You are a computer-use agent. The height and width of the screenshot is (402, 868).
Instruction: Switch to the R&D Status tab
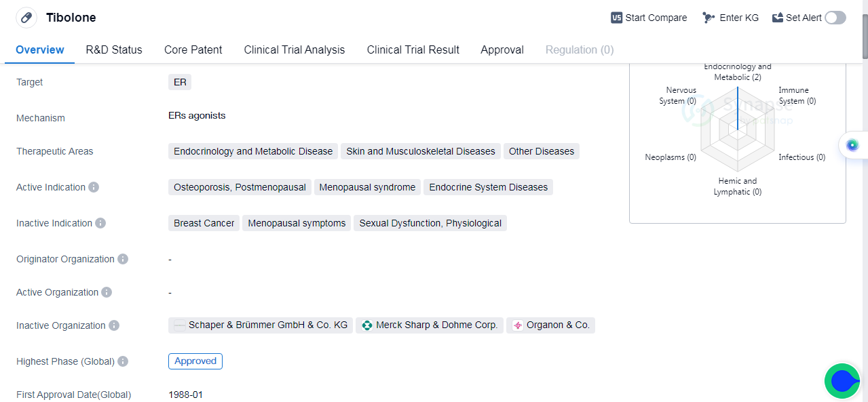pyautogui.click(x=114, y=49)
